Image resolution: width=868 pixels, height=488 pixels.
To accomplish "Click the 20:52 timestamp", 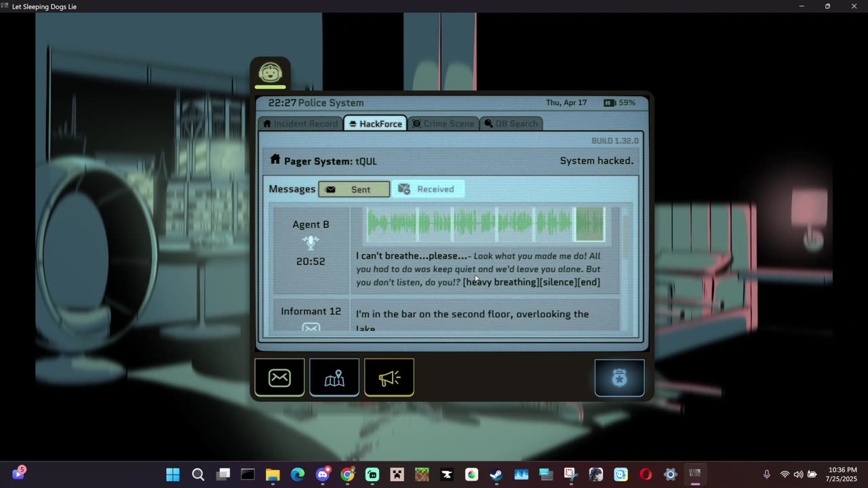I will click(311, 261).
